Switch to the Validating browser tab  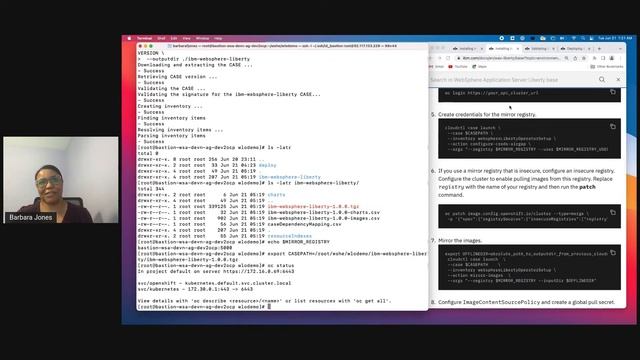(539, 49)
